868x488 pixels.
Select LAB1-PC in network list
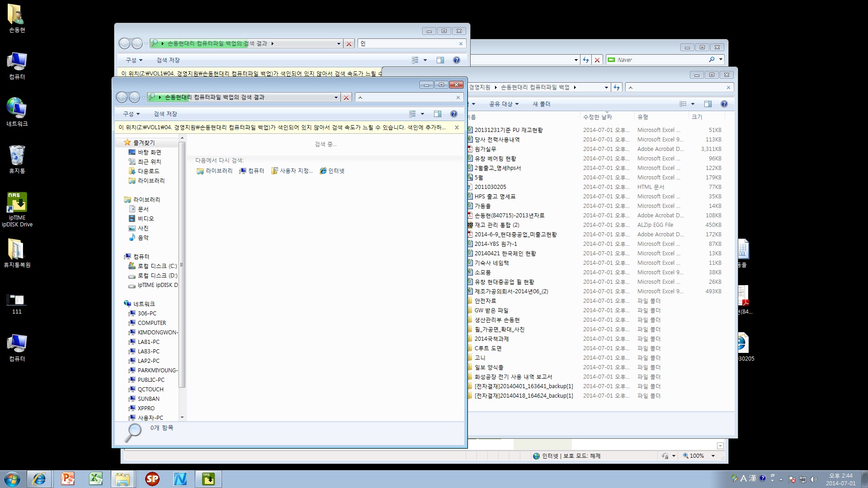pos(144,342)
